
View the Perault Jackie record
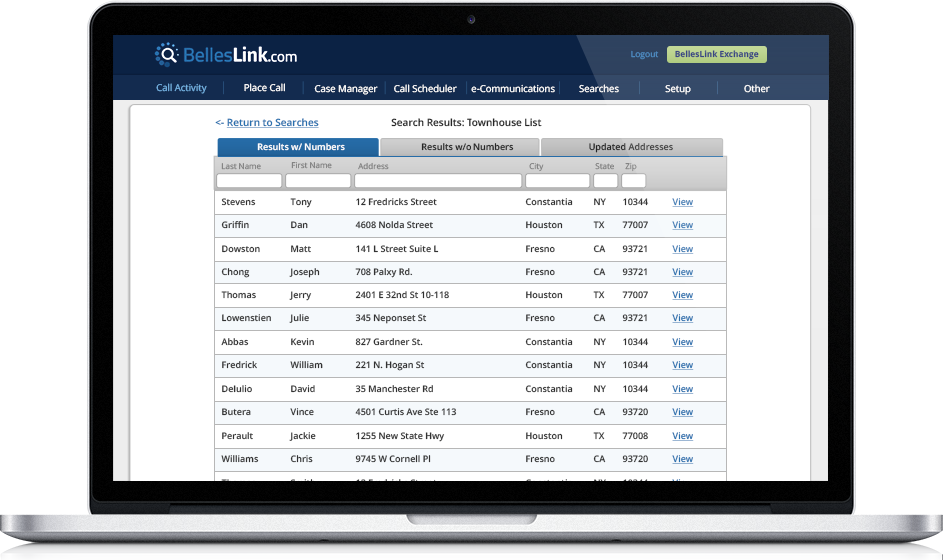pyautogui.click(x=682, y=436)
